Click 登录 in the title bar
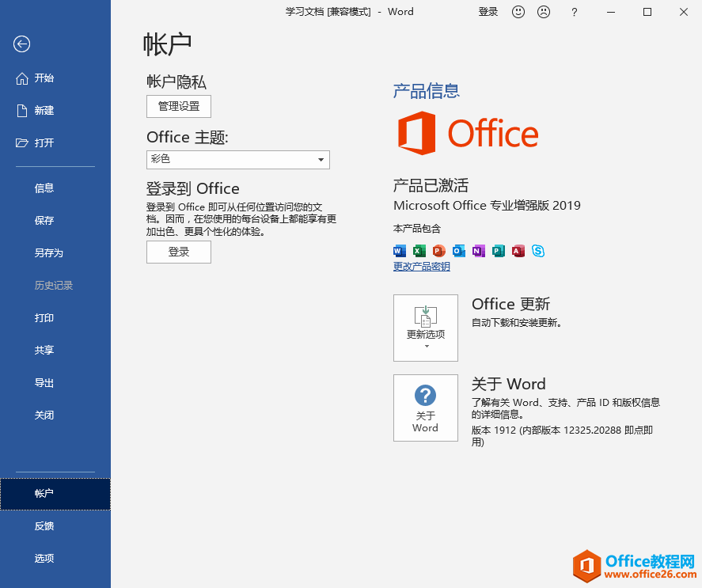The image size is (702, 588). click(x=488, y=12)
